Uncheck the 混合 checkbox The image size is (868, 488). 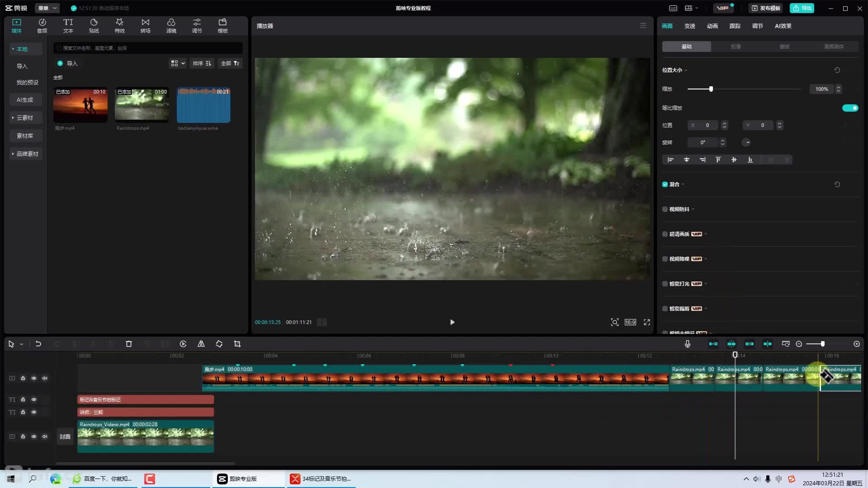click(x=665, y=184)
